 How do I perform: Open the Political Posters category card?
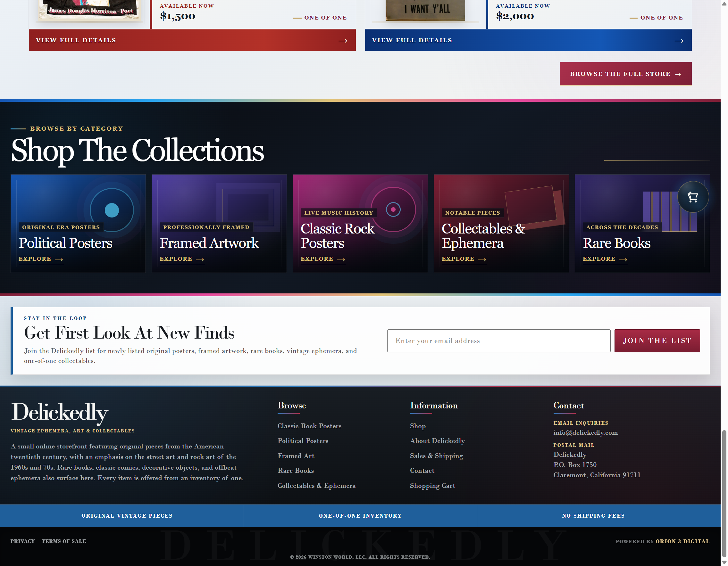click(x=78, y=223)
